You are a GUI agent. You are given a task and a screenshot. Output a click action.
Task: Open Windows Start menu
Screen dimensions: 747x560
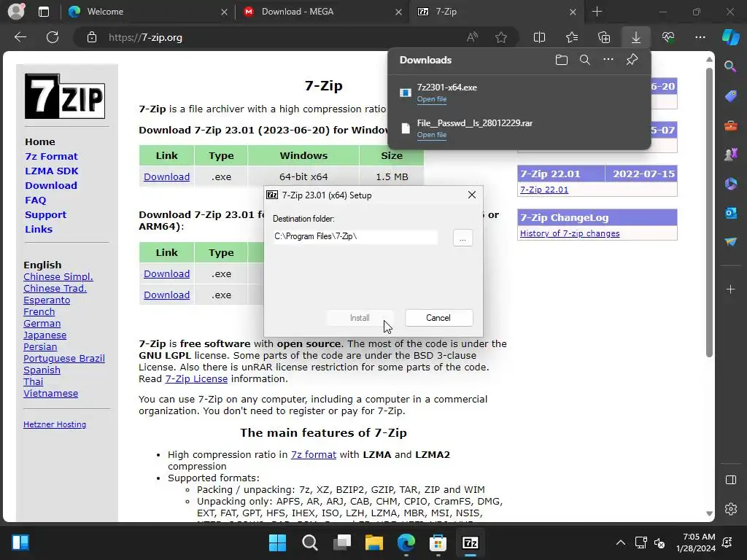pyautogui.click(x=277, y=542)
